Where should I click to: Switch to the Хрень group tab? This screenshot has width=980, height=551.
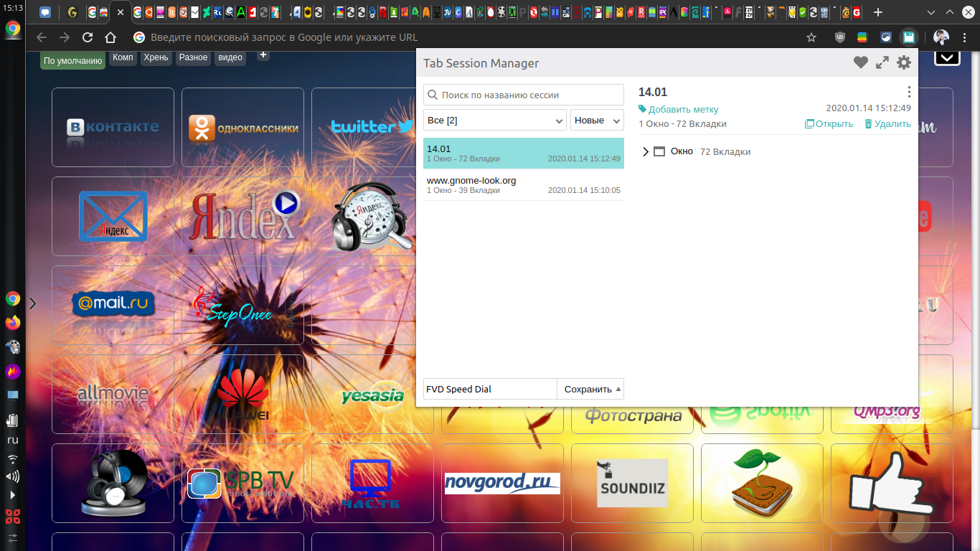click(x=156, y=57)
